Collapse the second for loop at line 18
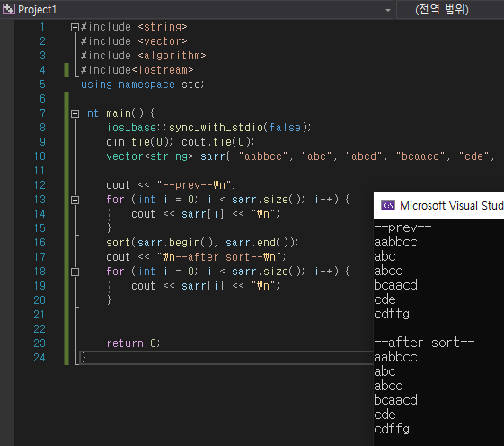This screenshot has height=446, width=504. [x=75, y=272]
